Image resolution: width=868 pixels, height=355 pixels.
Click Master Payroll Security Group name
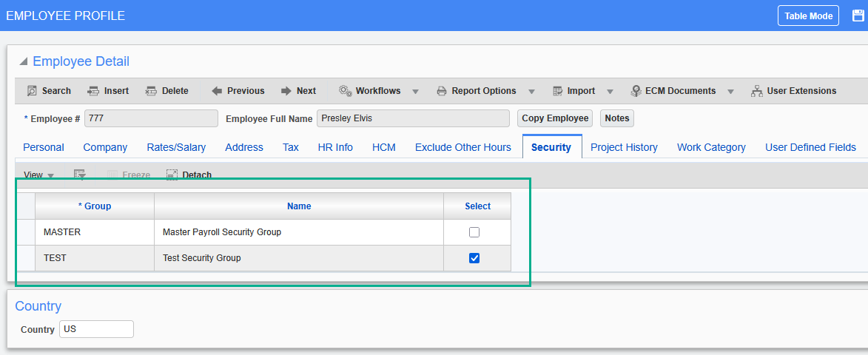[222, 232]
